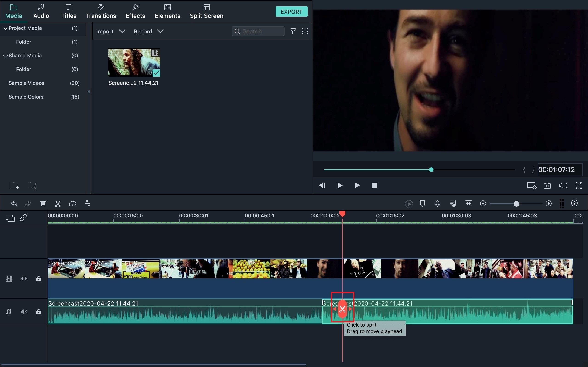
Task: Drag the timeline zoom slider right
Action: [x=517, y=203]
